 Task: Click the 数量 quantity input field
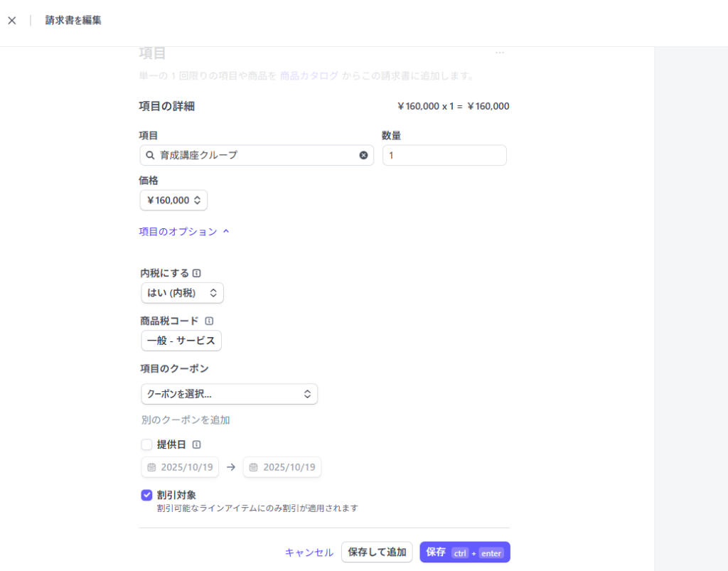point(444,155)
